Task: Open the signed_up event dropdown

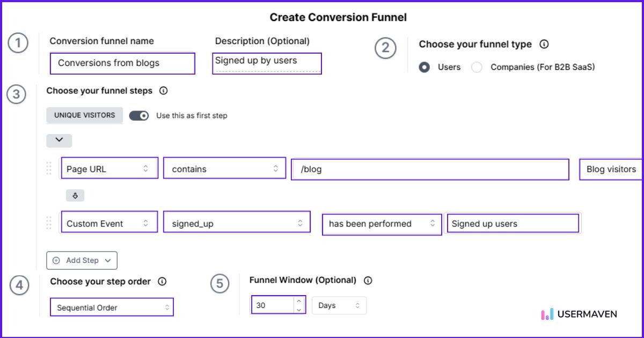Action: [x=237, y=223]
